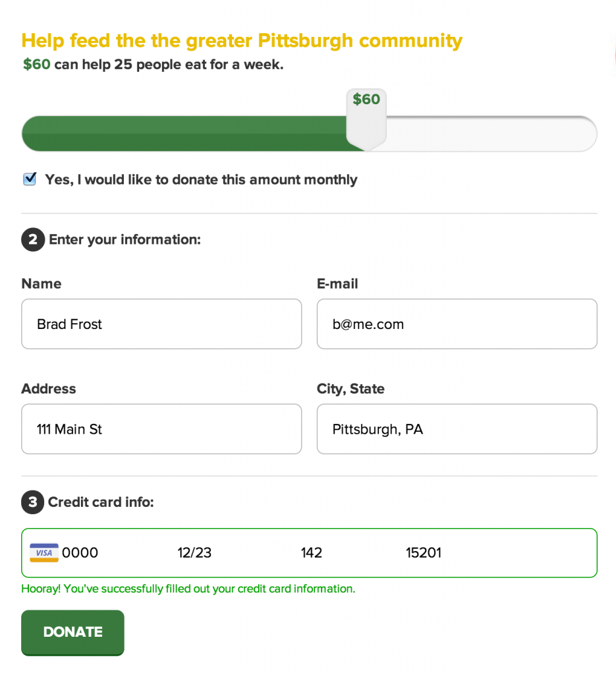Click the card expiry date 12/23
The image size is (616, 675).
pos(194,552)
